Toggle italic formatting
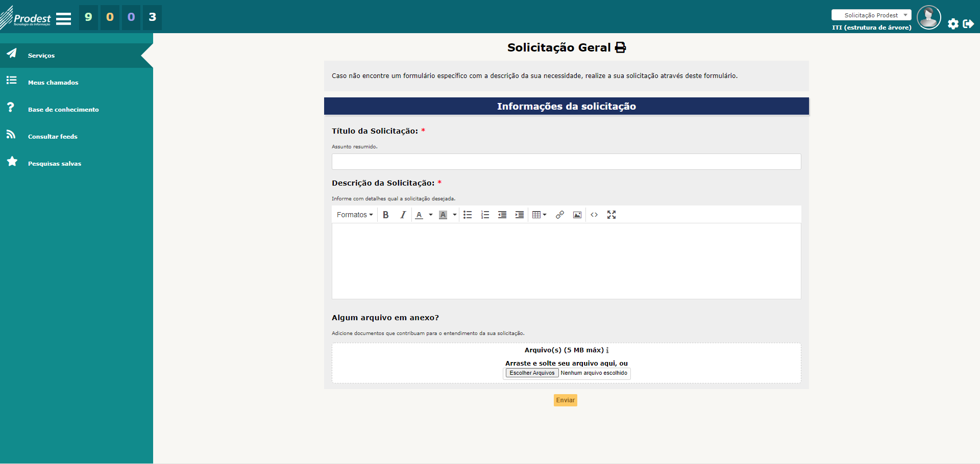The image size is (980, 464). pyautogui.click(x=403, y=215)
